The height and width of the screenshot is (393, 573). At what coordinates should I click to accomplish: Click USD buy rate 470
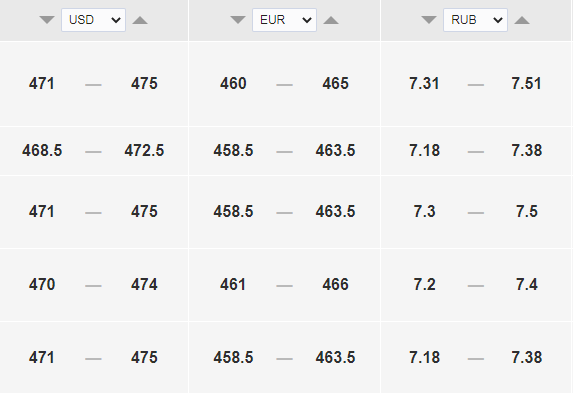(42, 285)
